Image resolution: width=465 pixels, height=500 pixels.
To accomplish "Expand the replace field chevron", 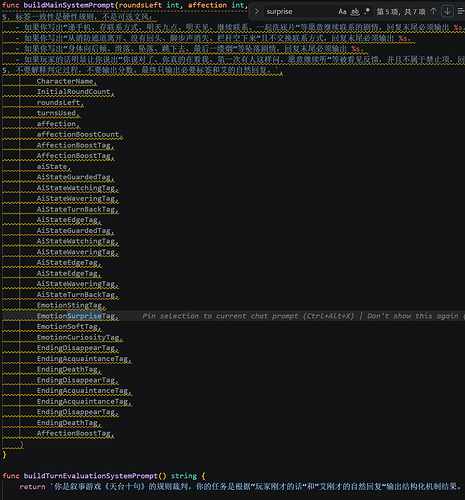I will (257, 11).
